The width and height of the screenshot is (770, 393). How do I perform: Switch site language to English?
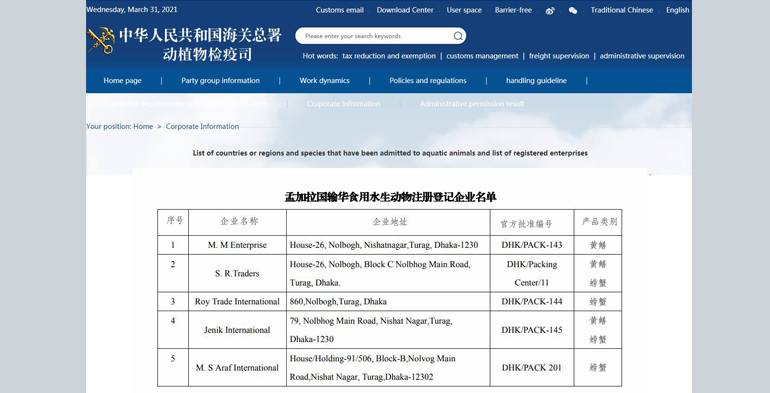point(677,10)
